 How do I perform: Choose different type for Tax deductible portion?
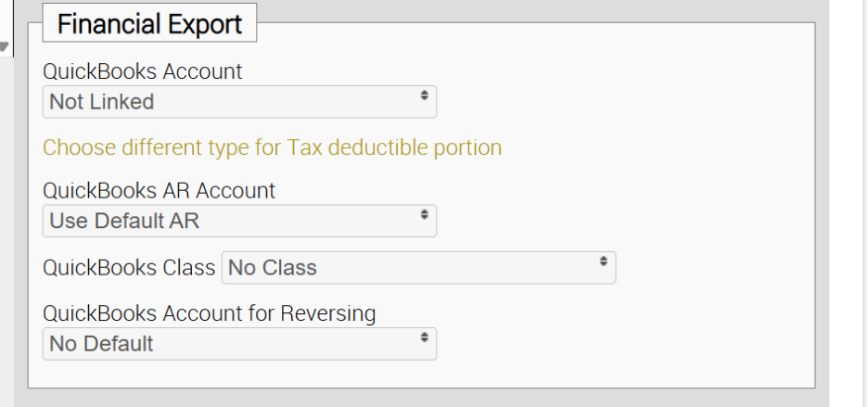272,147
